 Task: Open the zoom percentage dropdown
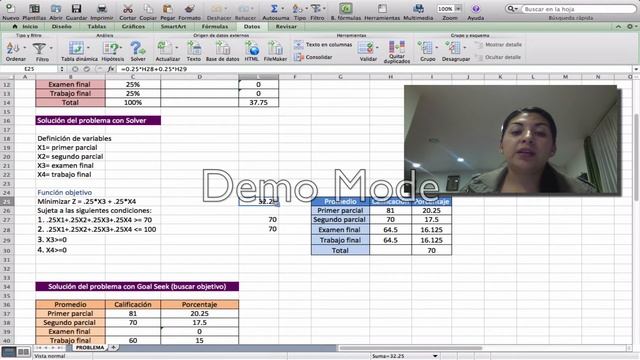click(x=458, y=9)
